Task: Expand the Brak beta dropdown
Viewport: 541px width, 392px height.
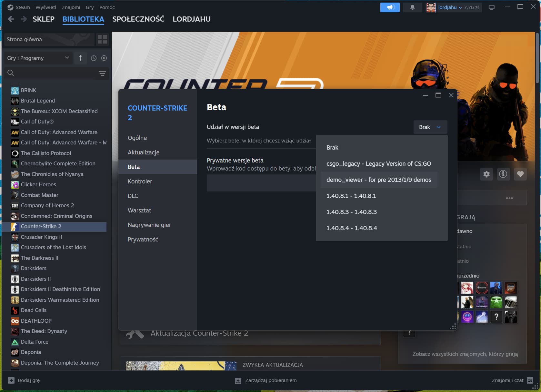Action: coord(430,127)
